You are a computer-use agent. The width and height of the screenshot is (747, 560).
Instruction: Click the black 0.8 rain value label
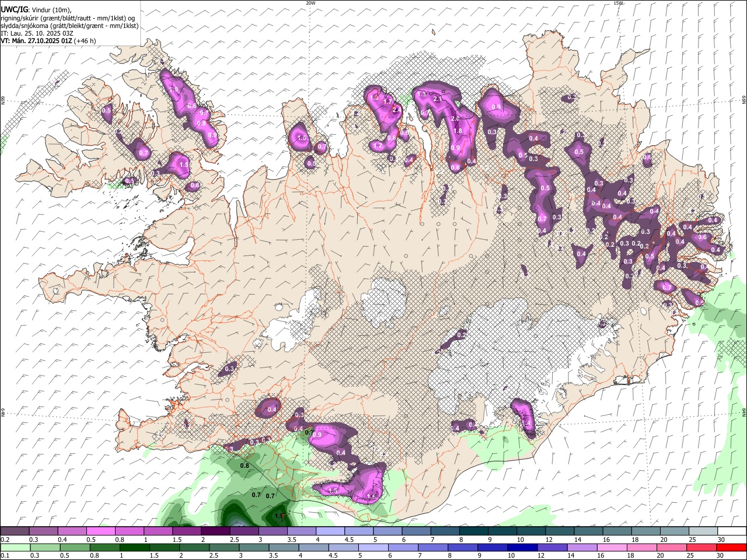(x=245, y=466)
